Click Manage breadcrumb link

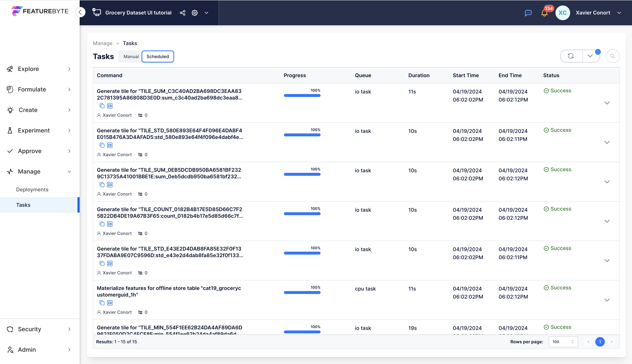103,43
